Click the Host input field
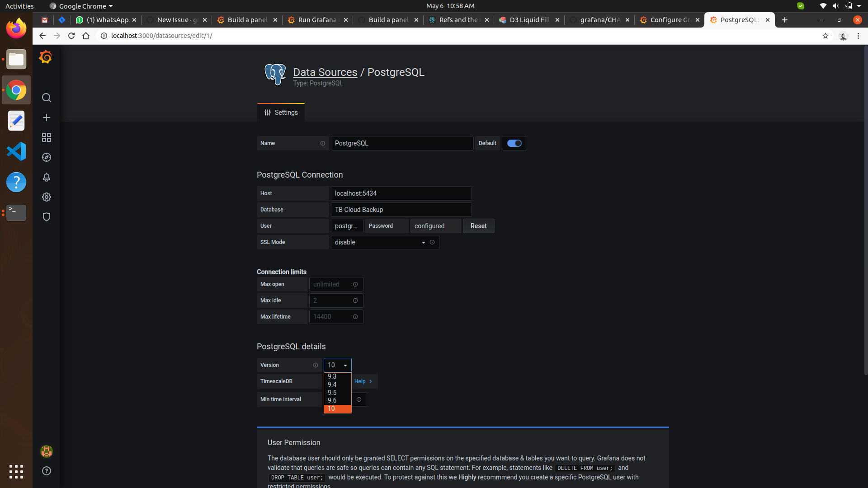 (x=401, y=193)
